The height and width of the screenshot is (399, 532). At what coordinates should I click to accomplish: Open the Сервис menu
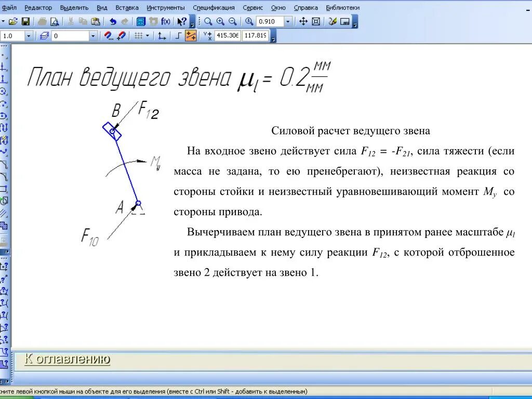pyautogui.click(x=253, y=7)
